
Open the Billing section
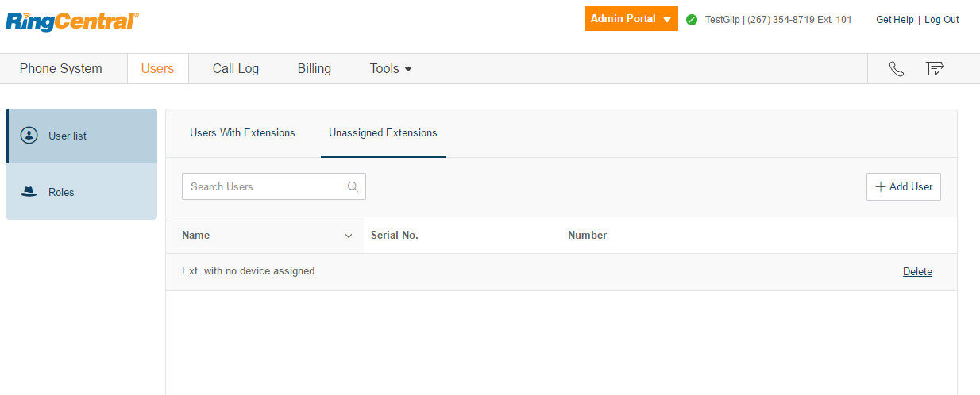(x=314, y=69)
